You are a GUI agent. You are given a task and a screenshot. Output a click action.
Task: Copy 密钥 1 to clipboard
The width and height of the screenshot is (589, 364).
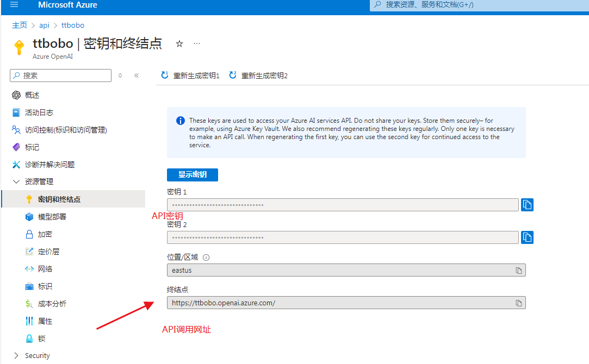coord(527,205)
